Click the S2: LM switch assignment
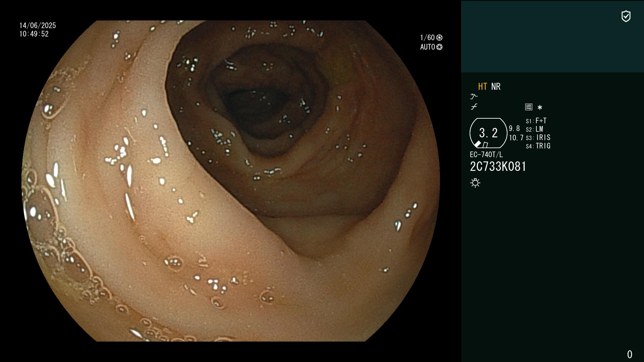Screen dimensions: 644x362 (535, 129)
